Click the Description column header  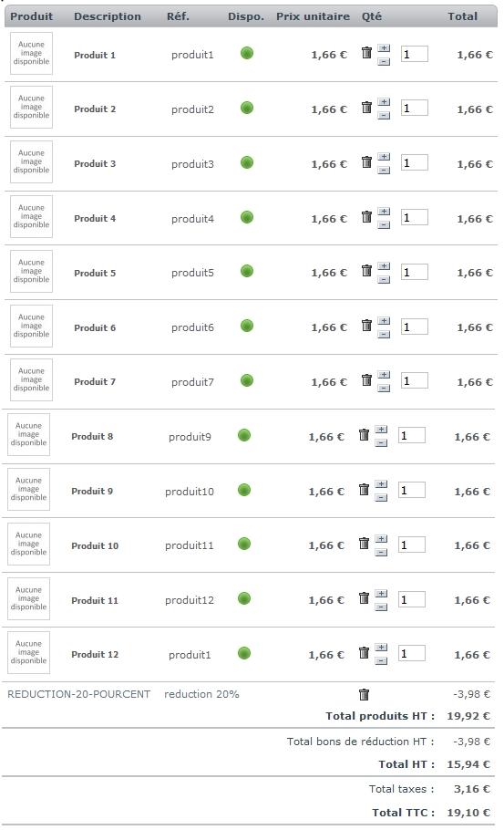tap(108, 16)
